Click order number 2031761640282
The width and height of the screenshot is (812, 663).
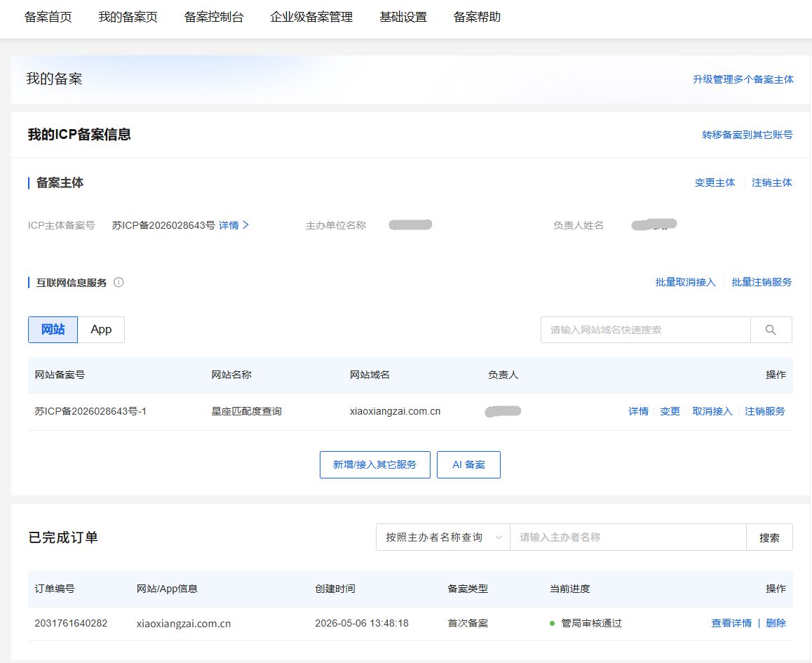pos(71,623)
